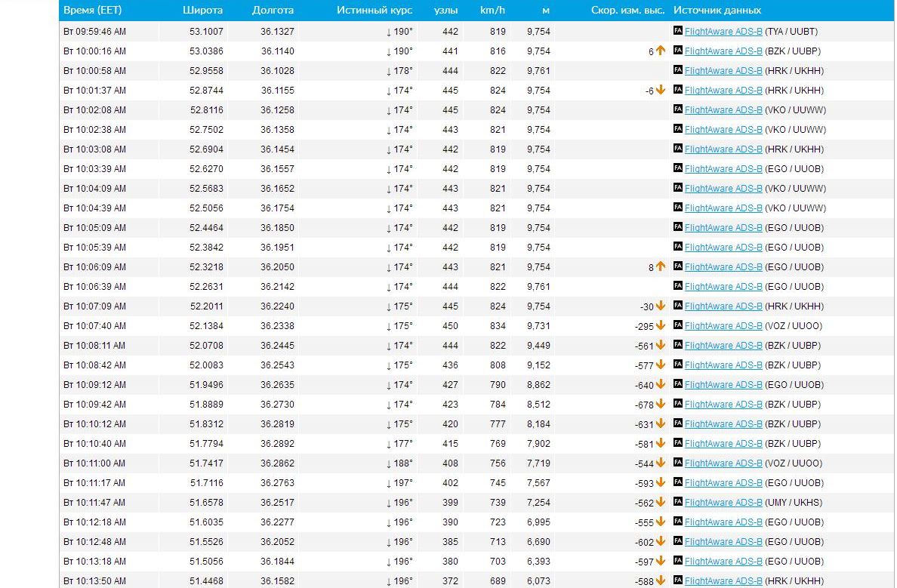Open FlightAware ADS-B link in 10:03:08 row
The height and width of the screenshot is (588, 897).
tap(723, 149)
